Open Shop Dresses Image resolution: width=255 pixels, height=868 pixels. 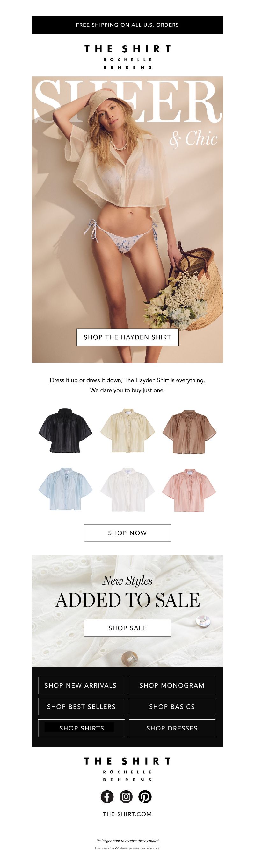(172, 728)
